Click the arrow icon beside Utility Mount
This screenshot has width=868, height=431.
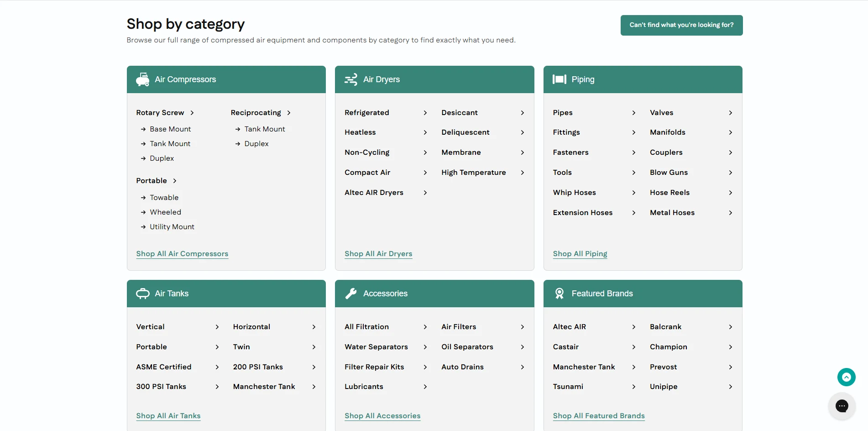pos(143,227)
